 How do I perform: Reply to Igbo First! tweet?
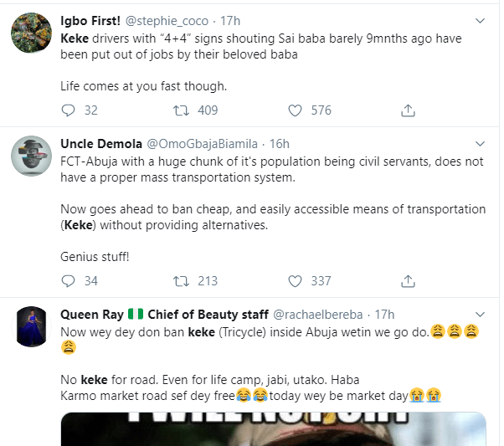[69, 110]
